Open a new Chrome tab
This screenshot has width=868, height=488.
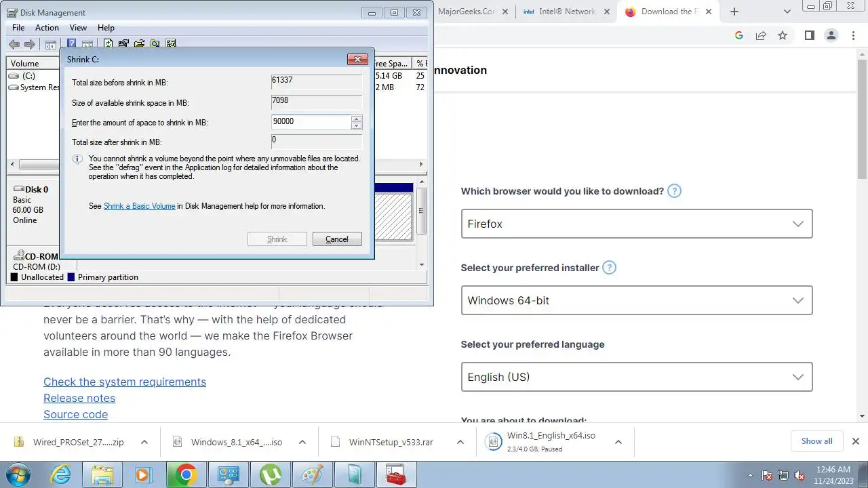coord(734,12)
